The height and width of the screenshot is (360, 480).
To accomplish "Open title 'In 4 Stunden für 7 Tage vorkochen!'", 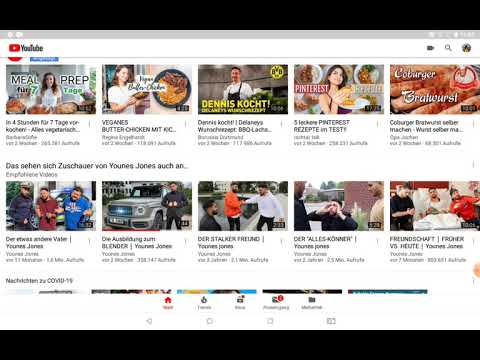I will [x=43, y=126].
